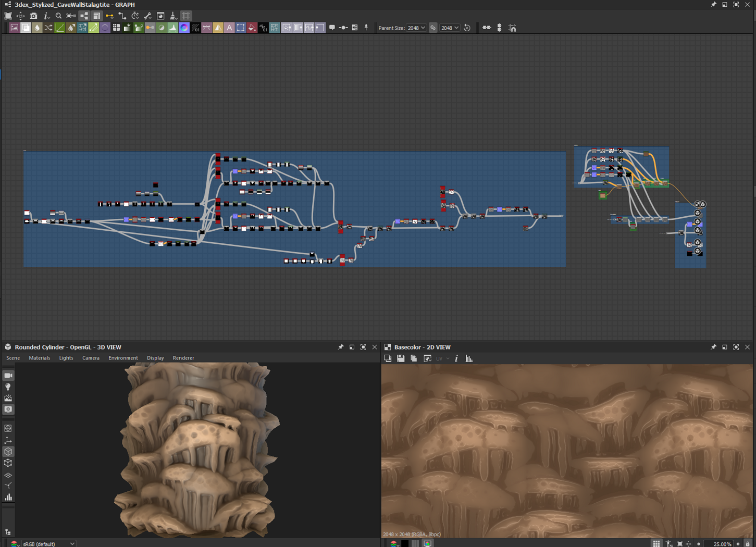The width and height of the screenshot is (756, 547).
Task: Add a Blend node from the toolbar
Action: click(x=26, y=28)
